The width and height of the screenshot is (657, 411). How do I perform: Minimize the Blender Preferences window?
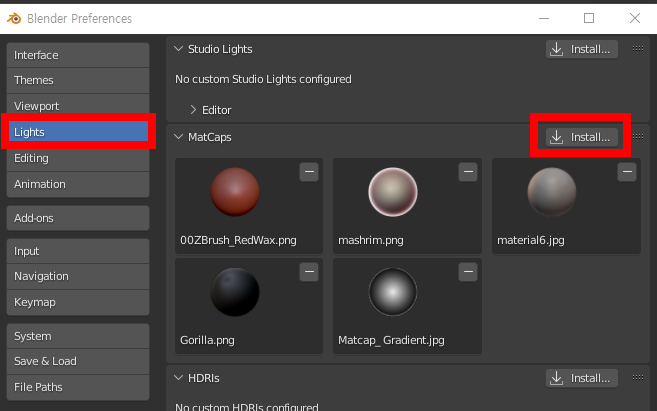(x=544, y=18)
